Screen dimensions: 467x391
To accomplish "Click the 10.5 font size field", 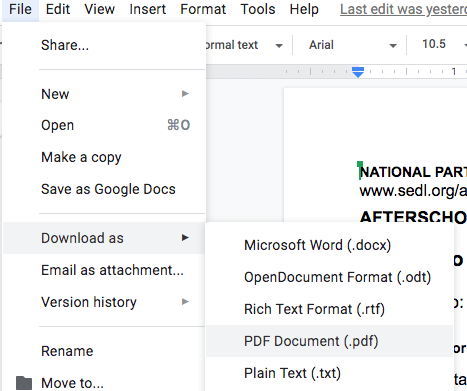I will [x=434, y=44].
